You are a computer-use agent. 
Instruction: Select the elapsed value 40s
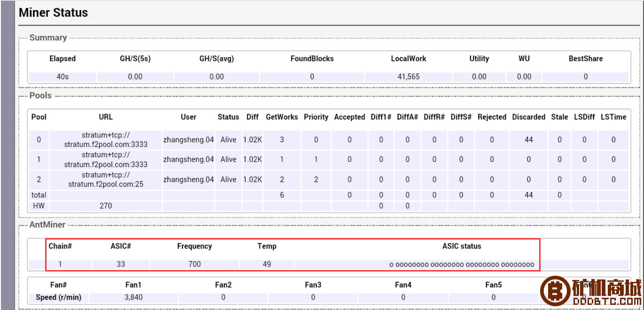(63, 77)
